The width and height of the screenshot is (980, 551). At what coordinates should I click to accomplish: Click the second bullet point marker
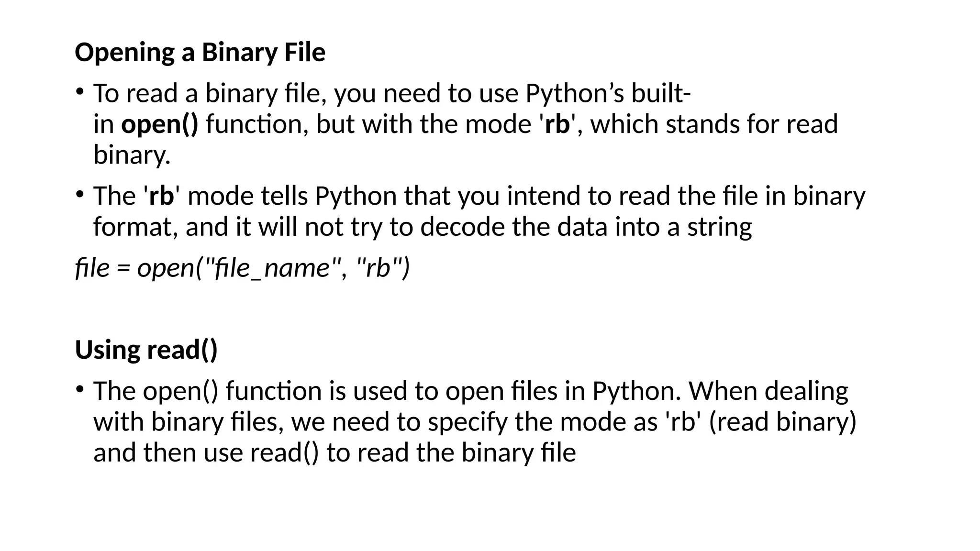pyautogui.click(x=80, y=194)
